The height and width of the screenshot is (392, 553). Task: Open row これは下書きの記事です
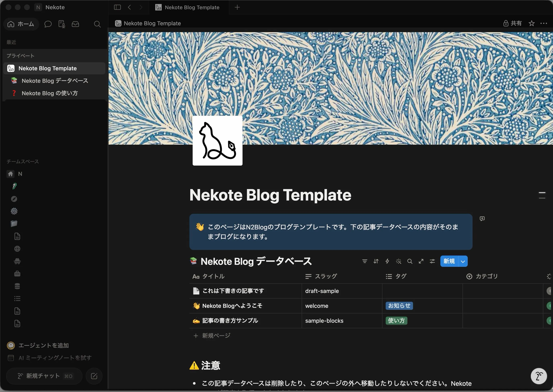[x=233, y=291]
